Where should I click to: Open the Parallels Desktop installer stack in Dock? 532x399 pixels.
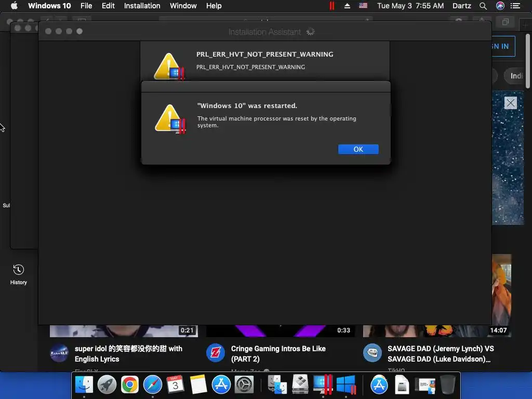tap(425, 386)
